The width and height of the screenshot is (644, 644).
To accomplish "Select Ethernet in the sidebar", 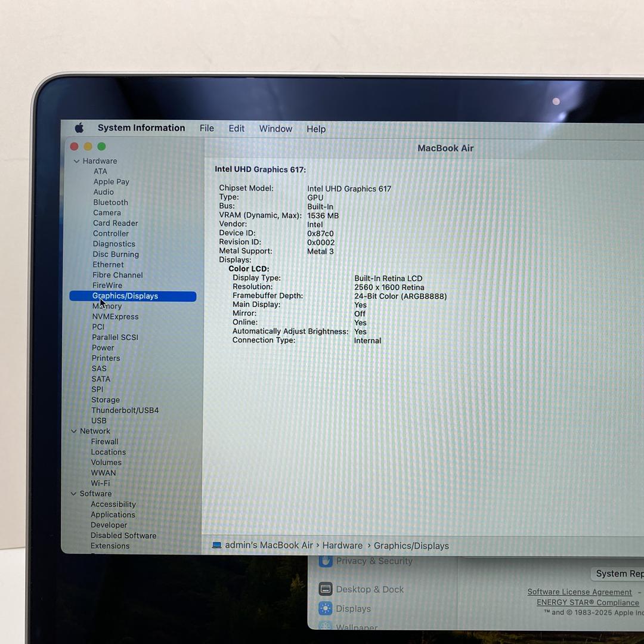I will pyautogui.click(x=108, y=265).
